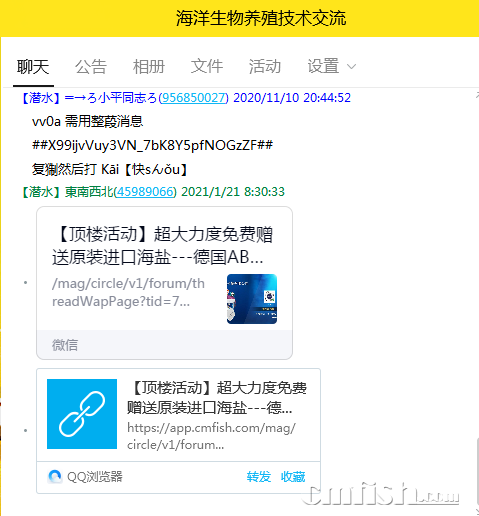Click the QQ浏览器 logo icon

[55, 477]
